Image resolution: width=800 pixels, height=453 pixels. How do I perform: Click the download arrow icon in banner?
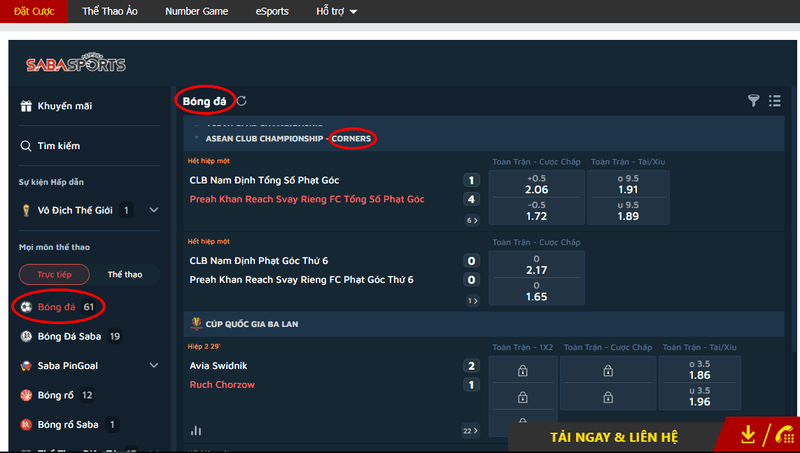(x=748, y=436)
